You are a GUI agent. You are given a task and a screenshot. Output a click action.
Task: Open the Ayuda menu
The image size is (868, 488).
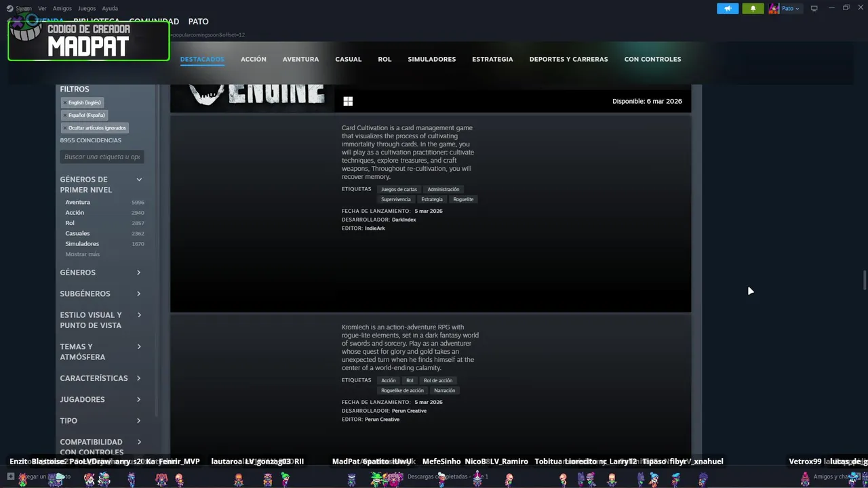tap(110, 9)
